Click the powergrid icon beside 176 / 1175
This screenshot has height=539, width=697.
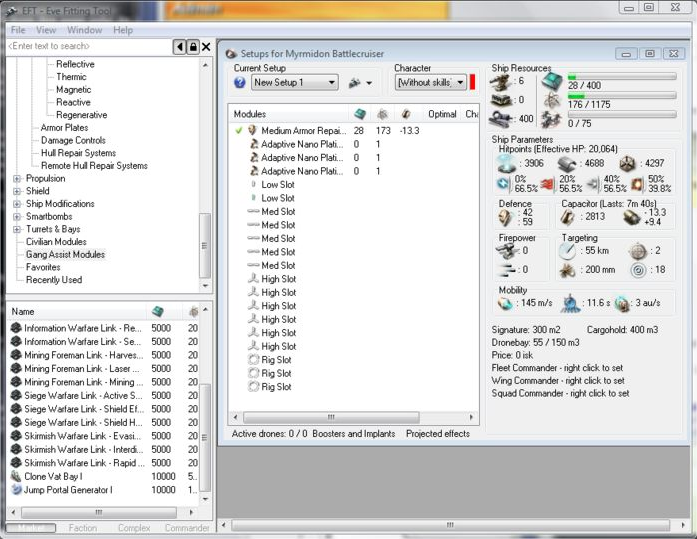click(552, 101)
